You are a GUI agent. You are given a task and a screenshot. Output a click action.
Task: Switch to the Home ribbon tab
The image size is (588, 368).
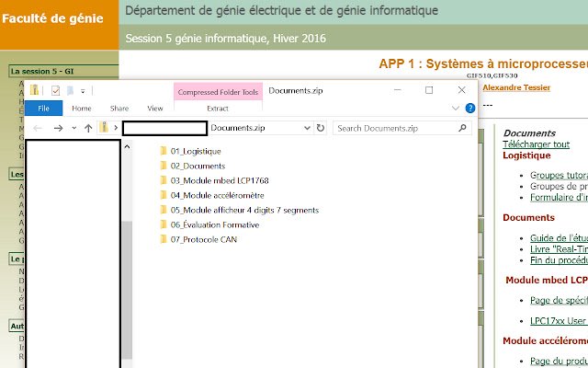pyautogui.click(x=82, y=109)
